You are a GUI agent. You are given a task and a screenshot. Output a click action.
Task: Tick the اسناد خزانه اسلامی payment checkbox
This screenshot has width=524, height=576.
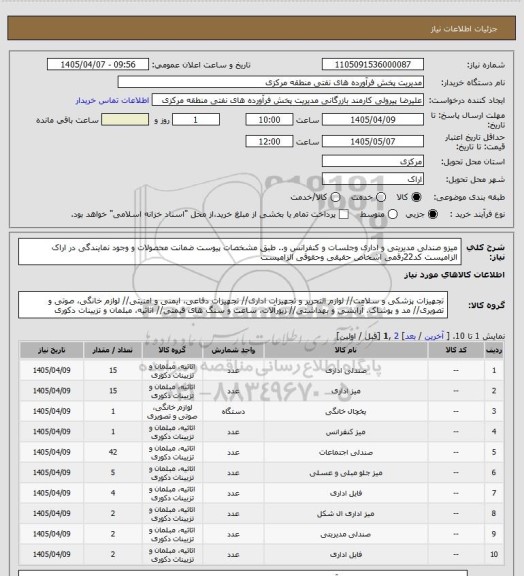[344, 214]
